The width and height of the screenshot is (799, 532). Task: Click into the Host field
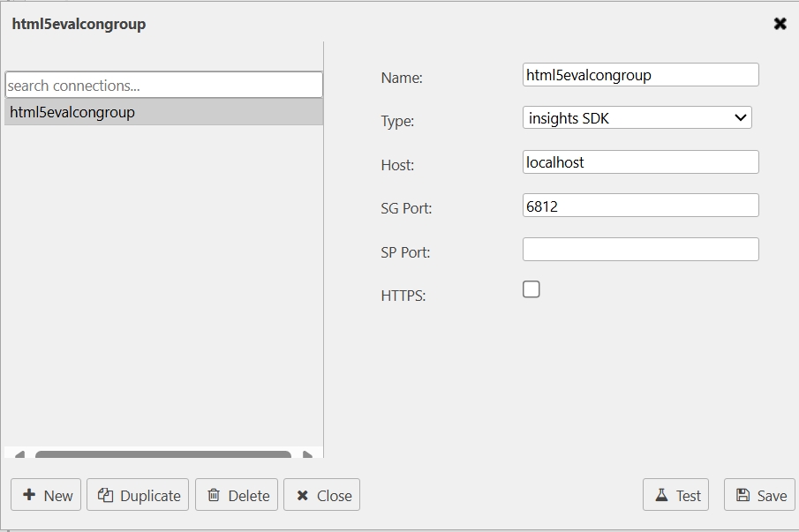point(640,162)
